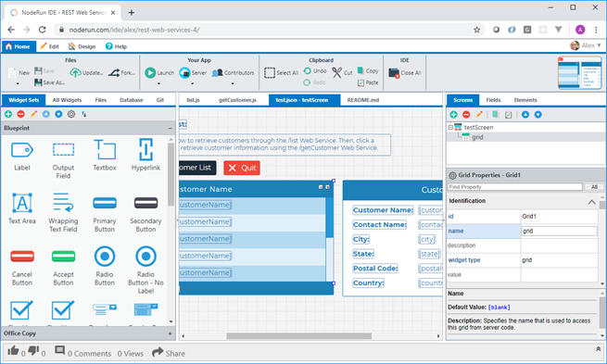Screen dimensions: 607x364
Task: Open the getCustomer.js editor tab
Action: pyautogui.click(x=237, y=100)
